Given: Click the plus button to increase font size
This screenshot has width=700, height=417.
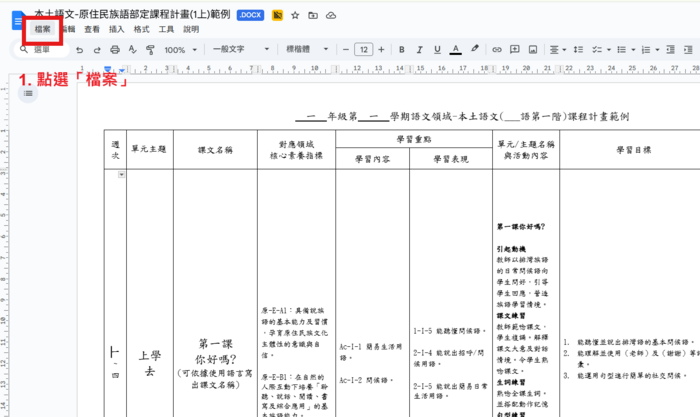Looking at the screenshot, I should pos(381,49).
